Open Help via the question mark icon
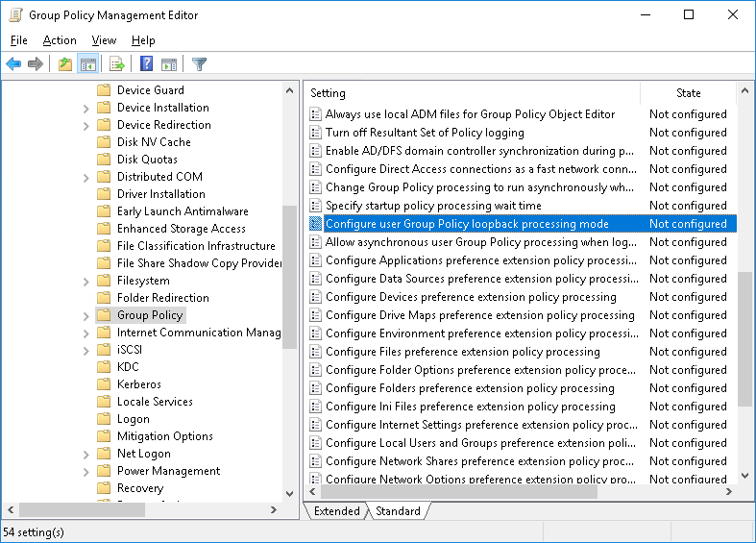Screen dimensions: 756x543 point(146,64)
